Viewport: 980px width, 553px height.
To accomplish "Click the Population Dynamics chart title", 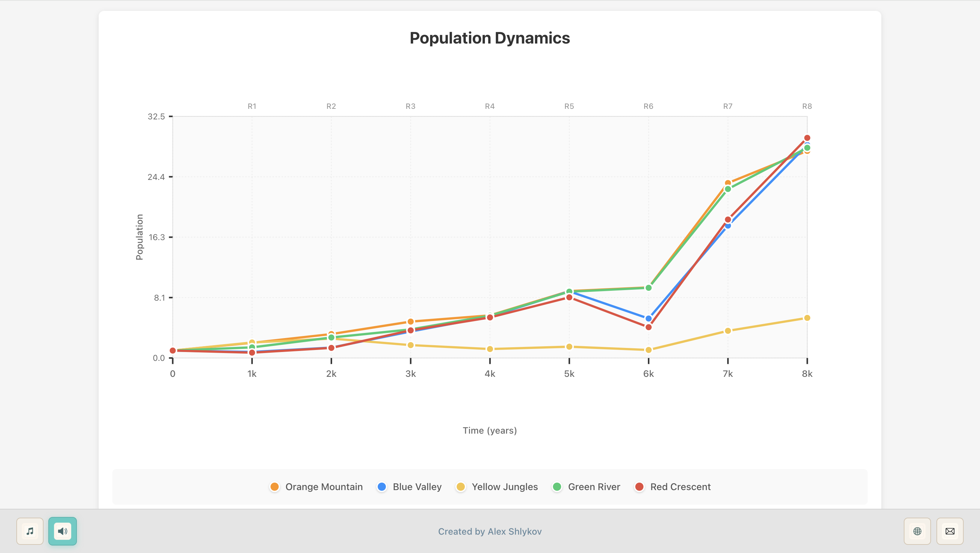I will pyautogui.click(x=490, y=38).
